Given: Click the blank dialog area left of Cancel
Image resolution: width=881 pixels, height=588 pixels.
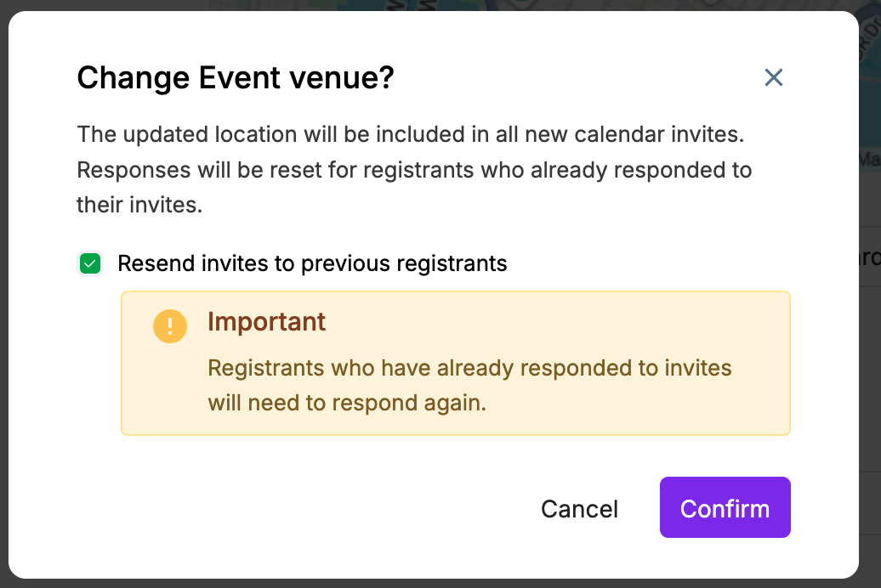Looking at the screenshot, I should click(x=298, y=509).
